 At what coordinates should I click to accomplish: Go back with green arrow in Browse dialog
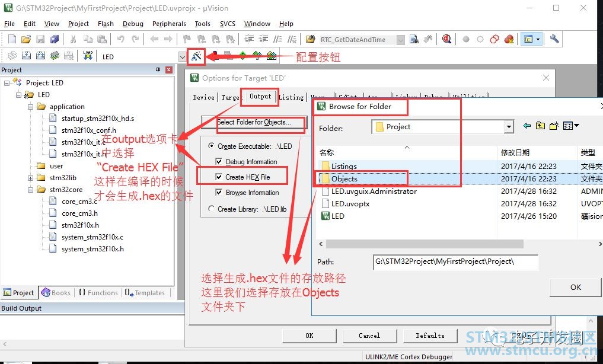tap(527, 126)
